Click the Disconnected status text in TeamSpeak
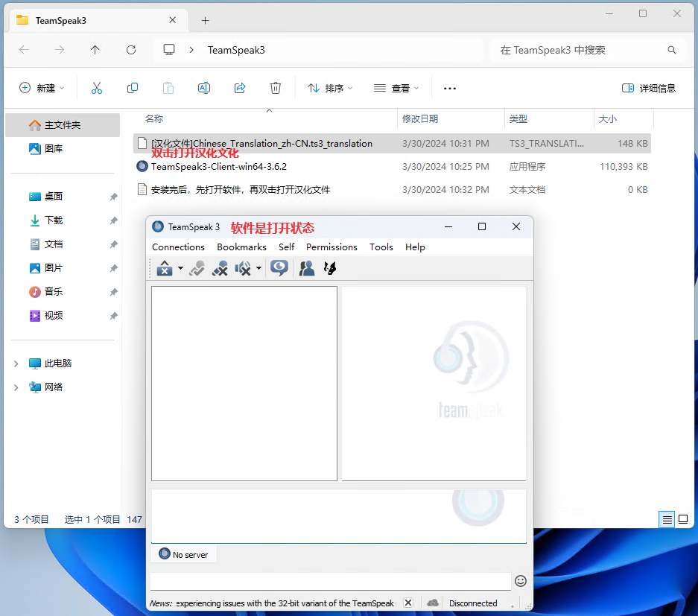 coord(473,603)
